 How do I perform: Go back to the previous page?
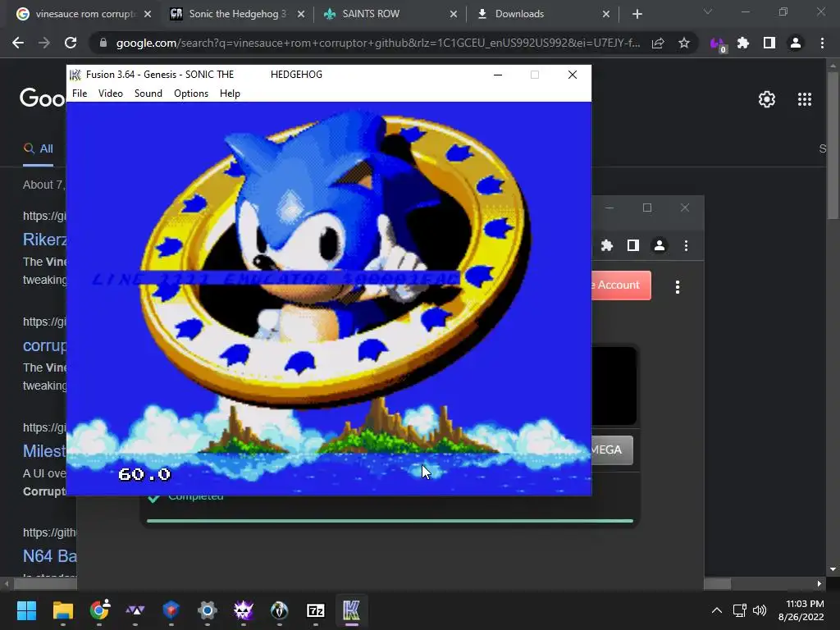(18, 43)
